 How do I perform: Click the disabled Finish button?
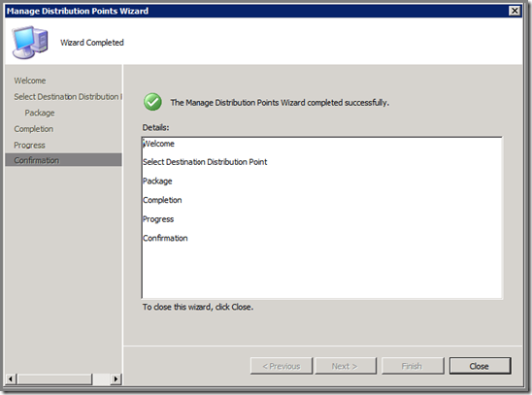pyautogui.click(x=413, y=366)
